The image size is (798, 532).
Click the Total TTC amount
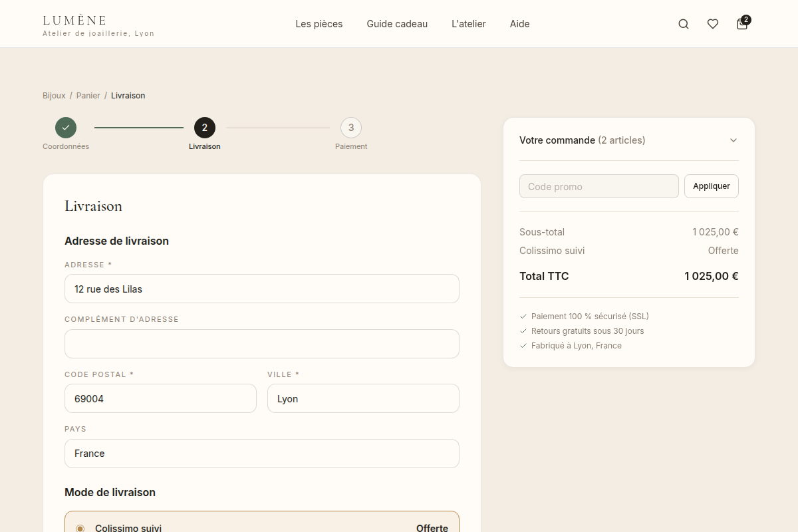coord(712,276)
